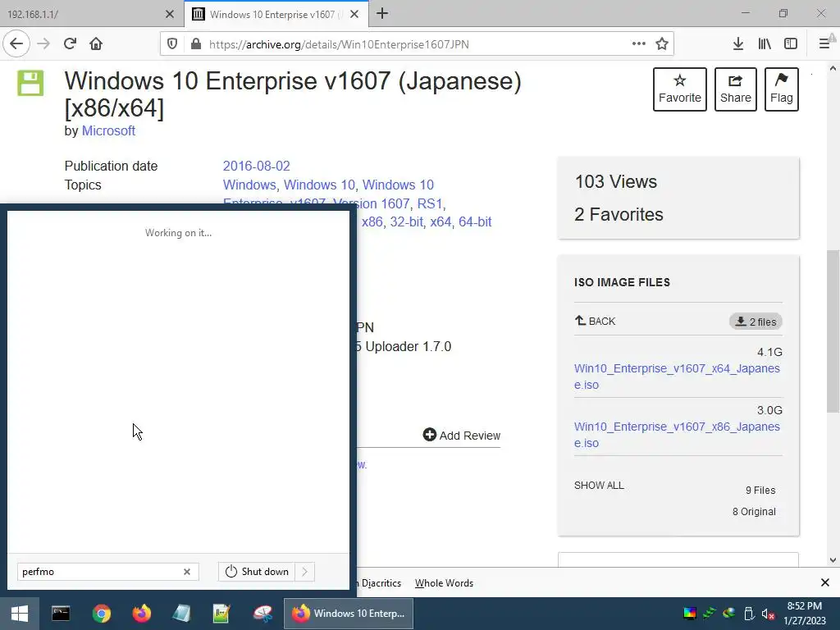840x630 pixels.
Task: Click the browser forward arrow
Action: pos(43,44)
